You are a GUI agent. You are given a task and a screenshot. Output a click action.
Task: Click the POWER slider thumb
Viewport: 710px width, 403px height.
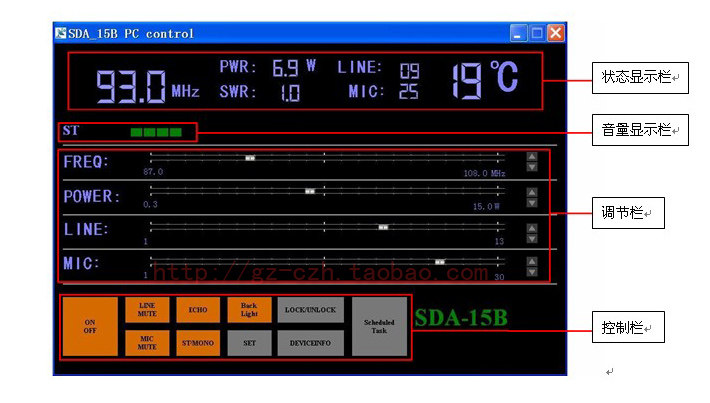(x=310, y=192)
